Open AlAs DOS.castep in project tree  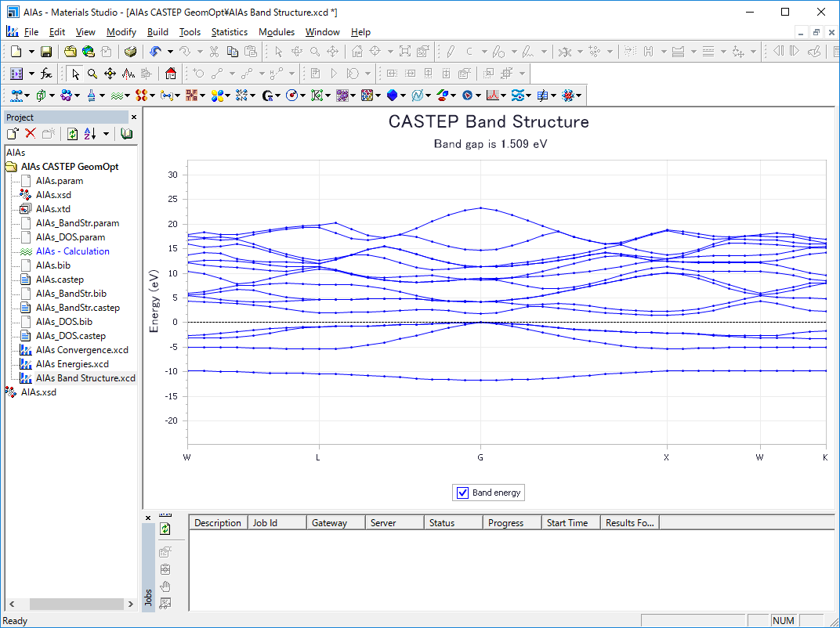click(71, 336)
